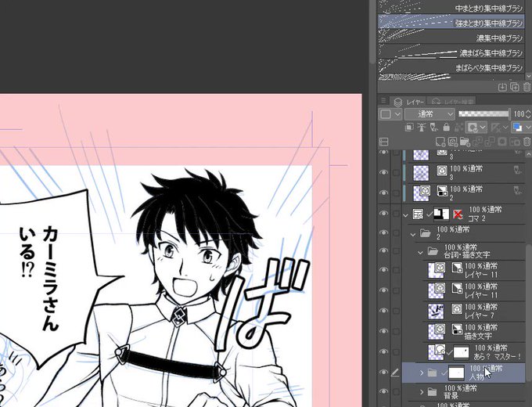Tick the selection checkbox for 背景 folder
This screenshot has width=532, height=407.
coord(396,391)
